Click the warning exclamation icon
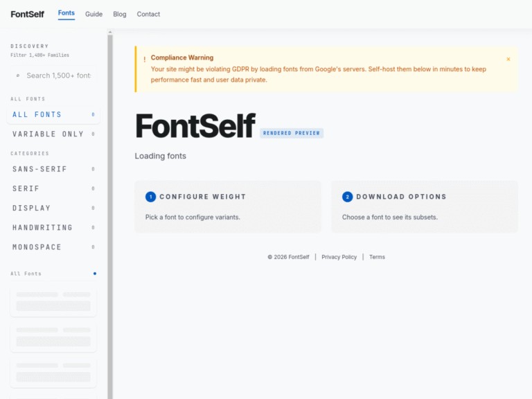The height and width of the screenshot is (399, 532). [145, 60]
